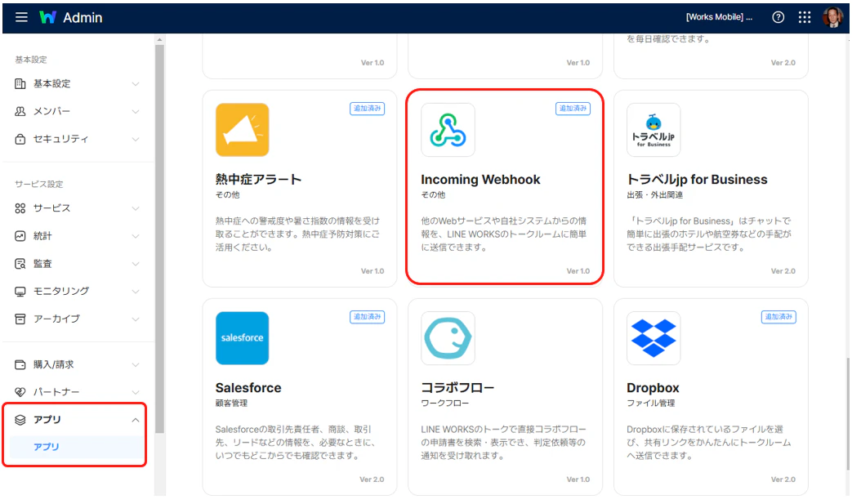Open the 熱中症アラート megaphone app icon
This screenshot has height=504, width=852.
[243, 130]
